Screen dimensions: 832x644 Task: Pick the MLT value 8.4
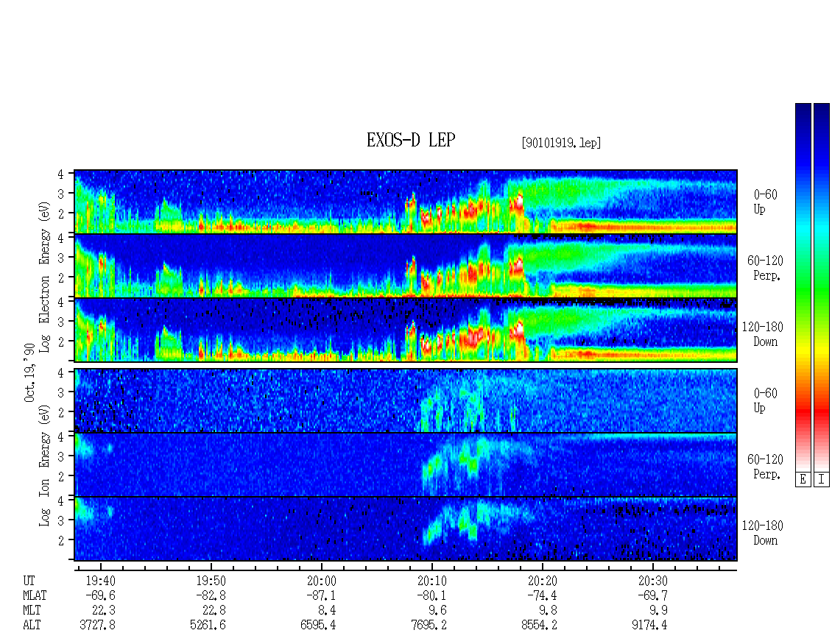pyautogui.click(x=327, y=611)
